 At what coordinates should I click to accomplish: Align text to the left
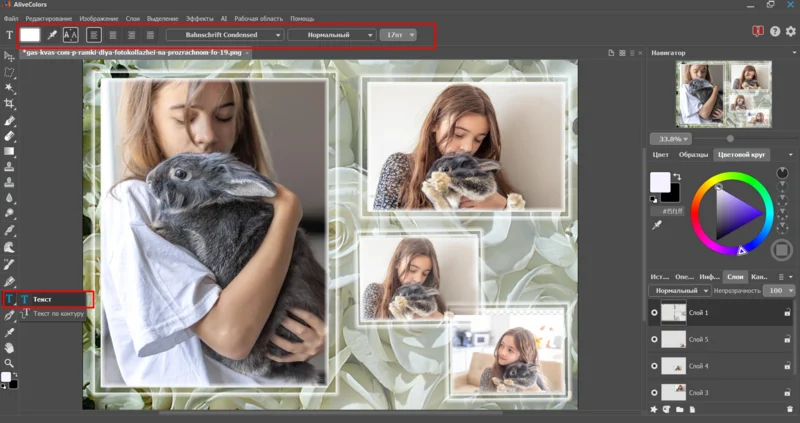point(94,35)
